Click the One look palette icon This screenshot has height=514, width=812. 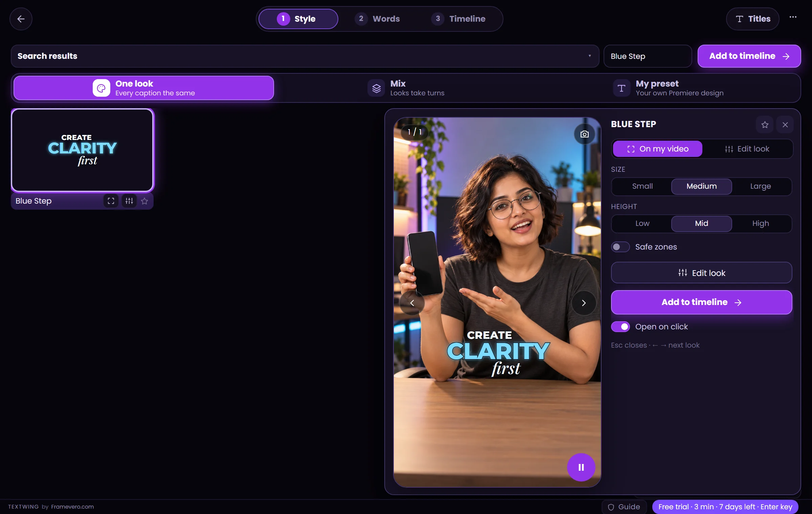click(x=101, y=88)
